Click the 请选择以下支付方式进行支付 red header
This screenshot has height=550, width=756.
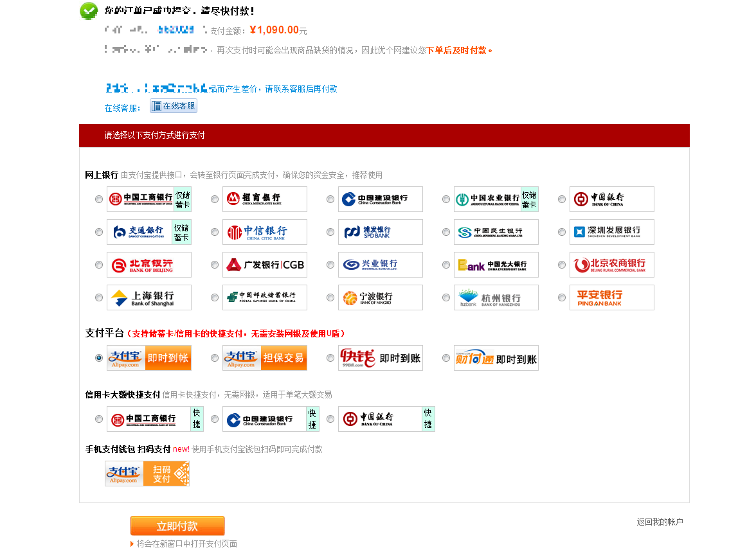click(384, 136)
